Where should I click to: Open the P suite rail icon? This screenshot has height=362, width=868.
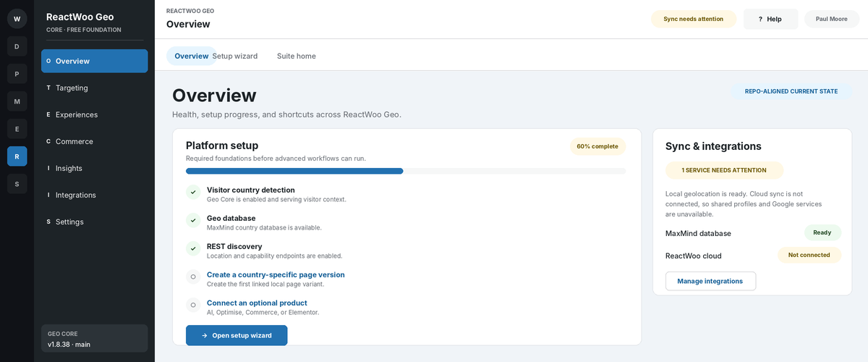[17, 74]
